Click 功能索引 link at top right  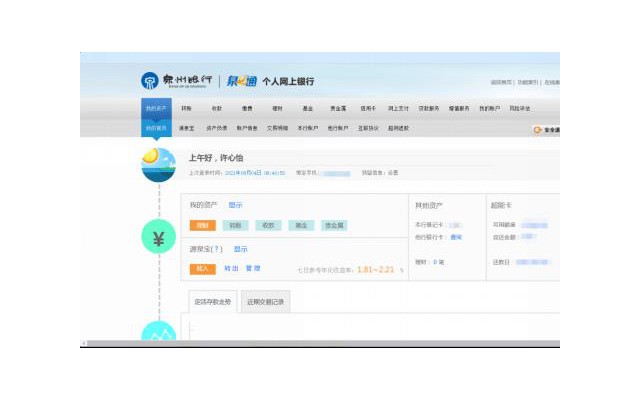pos(528,82)
